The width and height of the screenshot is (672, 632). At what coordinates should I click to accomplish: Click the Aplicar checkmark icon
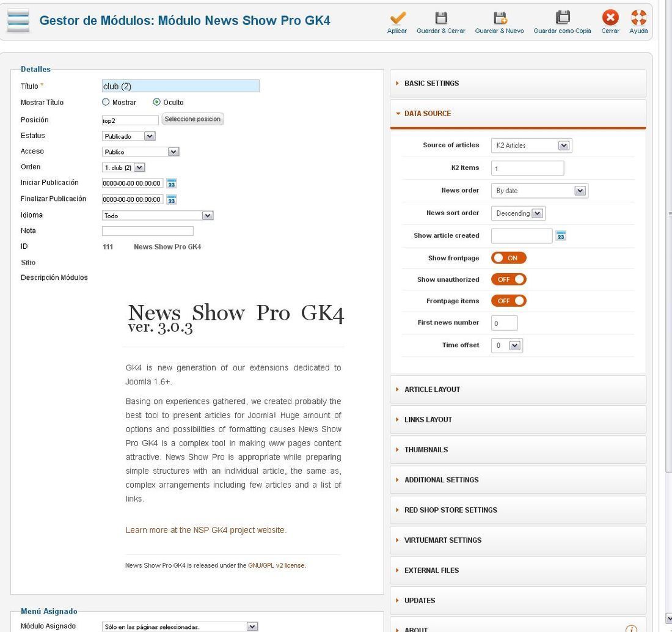[x=397, y=18]
